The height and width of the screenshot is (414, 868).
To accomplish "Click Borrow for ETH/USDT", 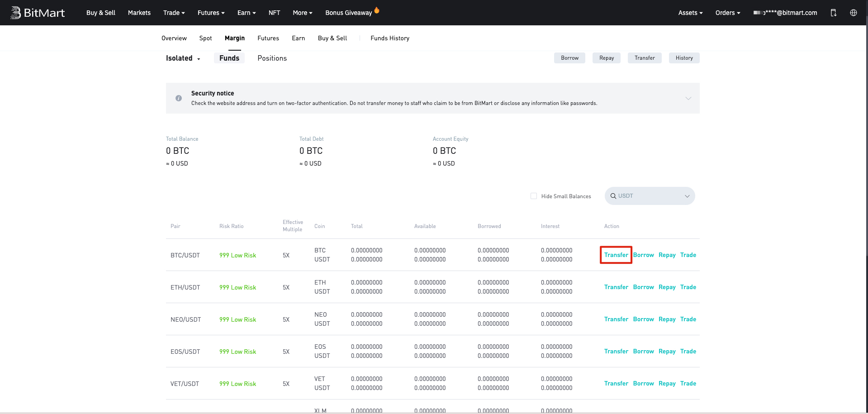I will click(x=644, y=287).
